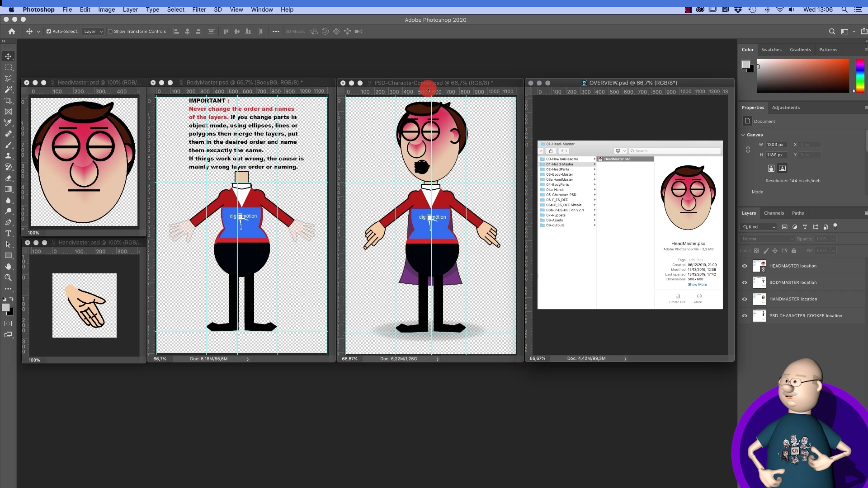
Task: Toggle the Auto-Select checkbox
Action: coord(49,32)
